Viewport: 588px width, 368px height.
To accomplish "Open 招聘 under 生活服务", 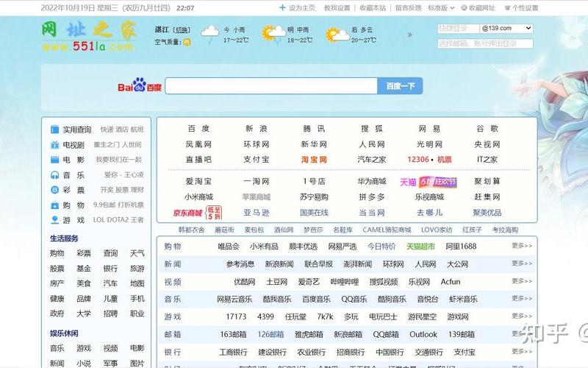I will [x=110, y=314].
